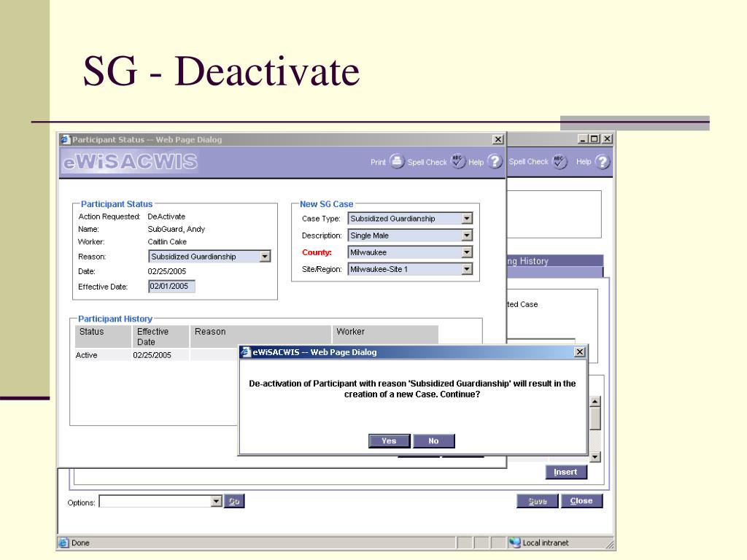The height and width of the screenshot is (560, 747).
Task: Minimize the background browser window
Action: 583,139
